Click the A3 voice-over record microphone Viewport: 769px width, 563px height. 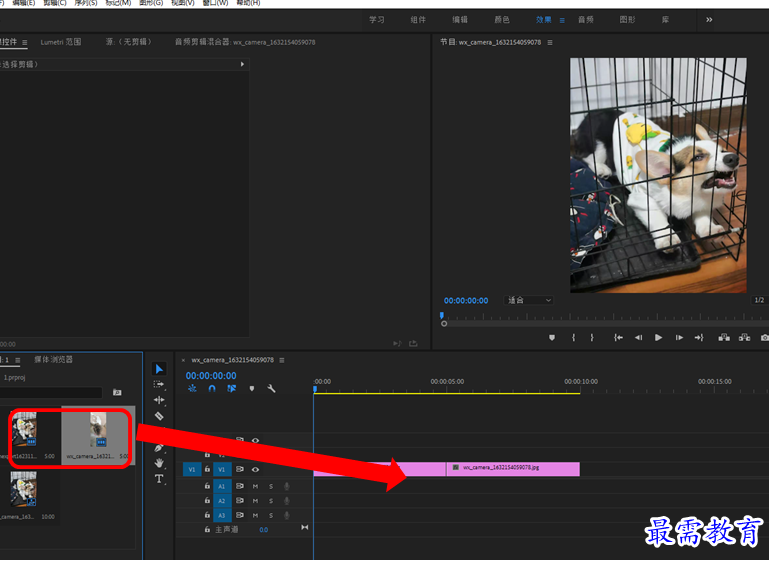point(286,515)
